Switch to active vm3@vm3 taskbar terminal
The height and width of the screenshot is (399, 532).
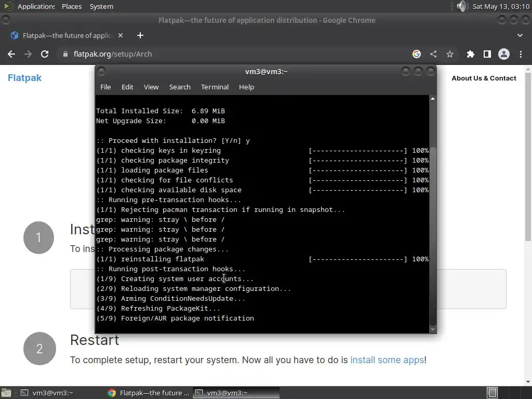236,393
